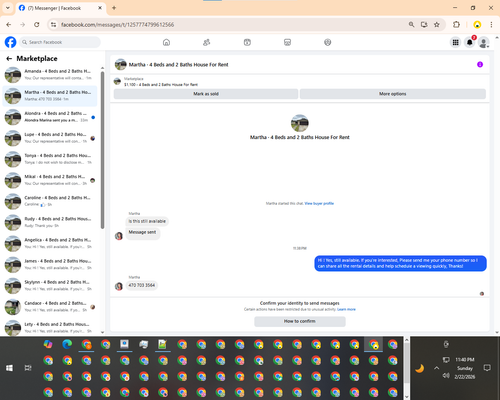Open Caroline's conversation in the list

(50, 201)
